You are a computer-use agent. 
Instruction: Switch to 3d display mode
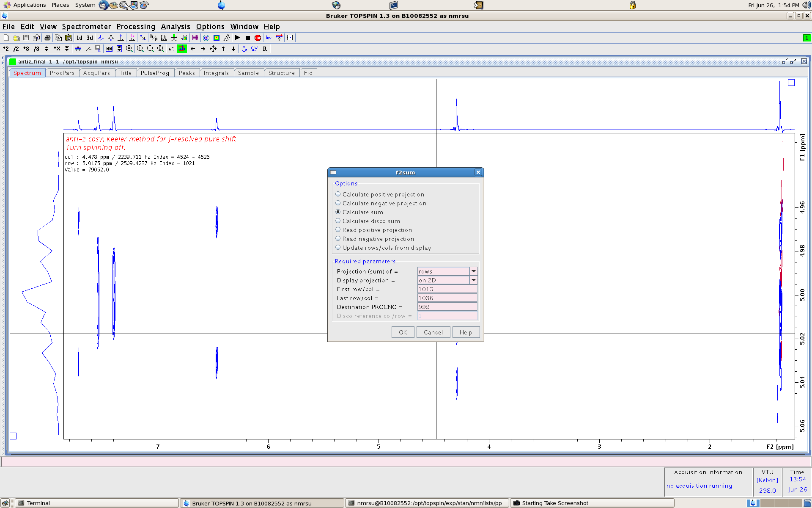[x=90, y=38]
